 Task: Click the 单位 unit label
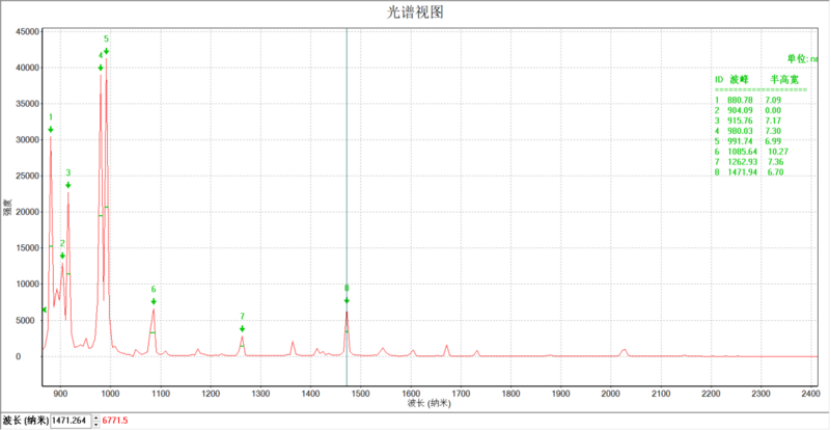[802, 59]
